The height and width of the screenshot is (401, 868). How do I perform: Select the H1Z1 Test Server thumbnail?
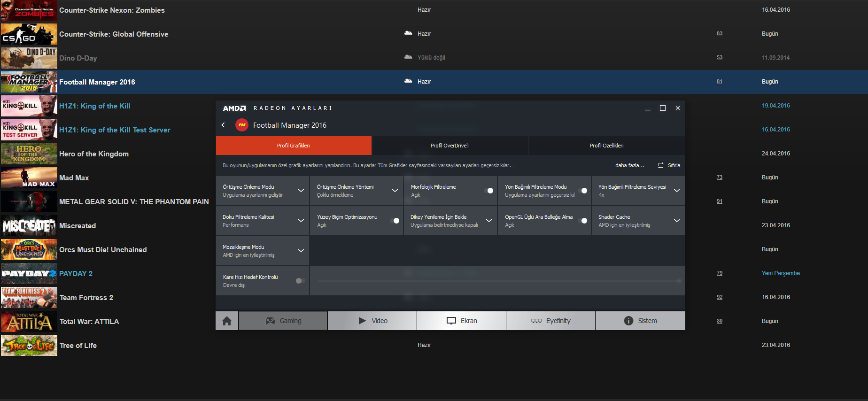point(29,130)
